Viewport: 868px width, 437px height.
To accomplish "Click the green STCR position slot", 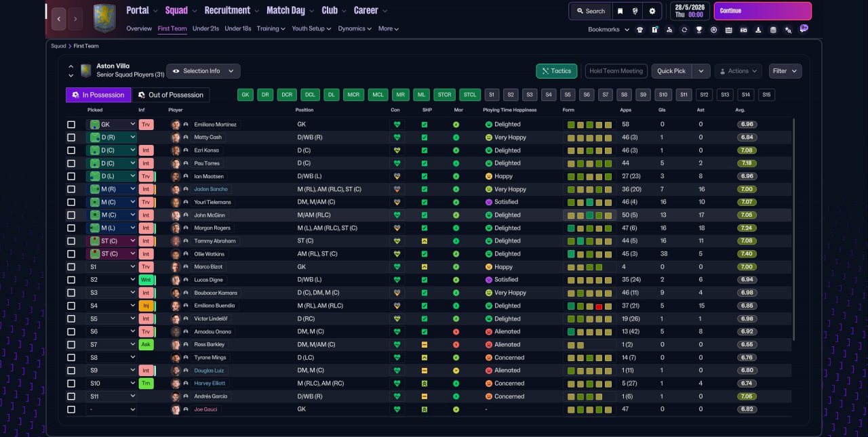I will [x=444, y=95].
